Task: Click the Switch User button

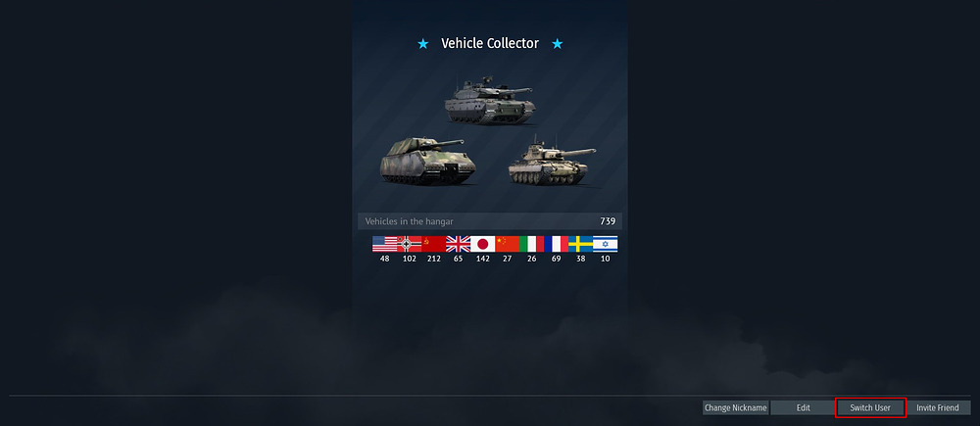Action: pyautogui.click(x=870, y=408)
